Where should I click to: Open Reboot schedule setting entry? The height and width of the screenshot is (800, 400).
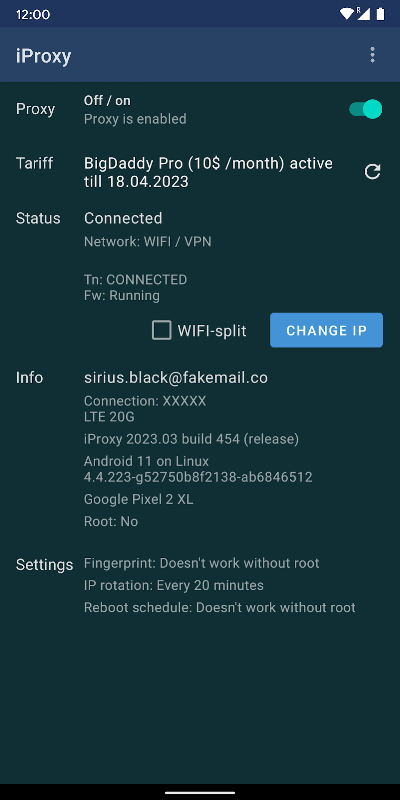220,608
